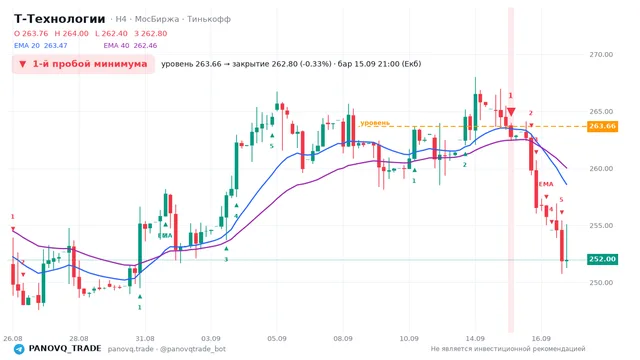
Task: Click the green marker number 4
Action: [236, 216]
